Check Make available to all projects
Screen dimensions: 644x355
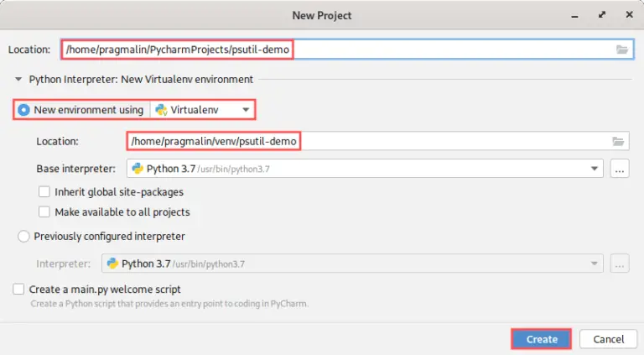tap(44, 212)
